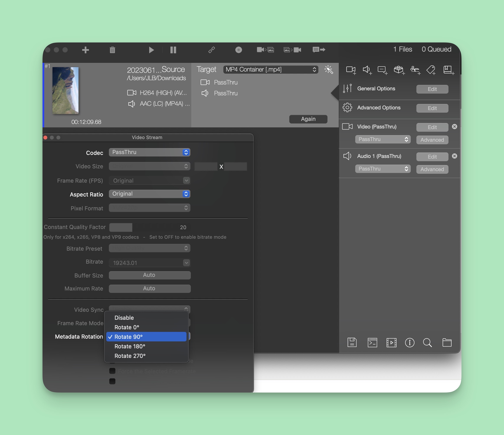The height and width of the screenshot is (435, 504).
Task: Click the tag icon in right panel
Action: coord(431,70)
